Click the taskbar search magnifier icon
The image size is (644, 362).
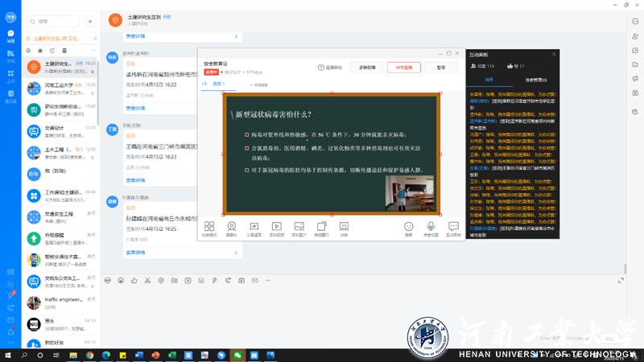coord(24,355)
